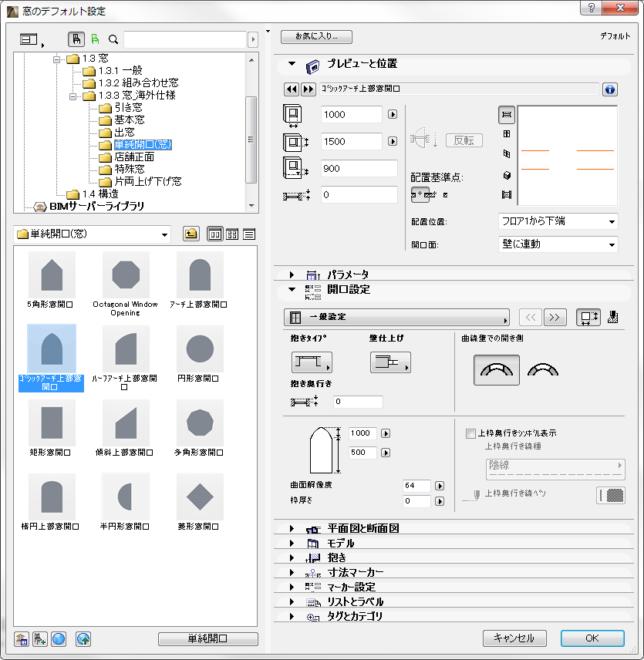Viewport: 644px width, 660px height.
Task: Expand the Dimension Marker panel
Action: click(x=292, y=572)
